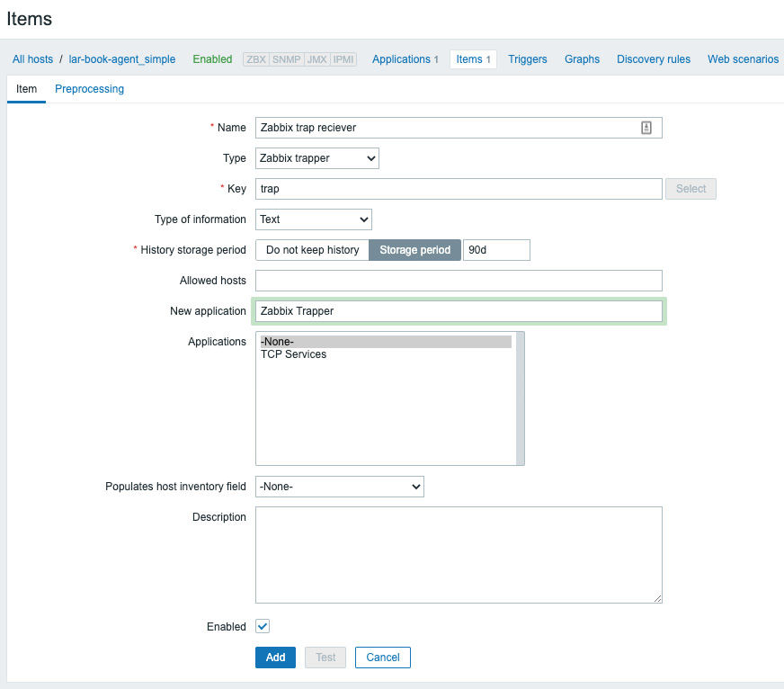Select -None- in the Applications list

pyautogui.click(x=386, y=342)
